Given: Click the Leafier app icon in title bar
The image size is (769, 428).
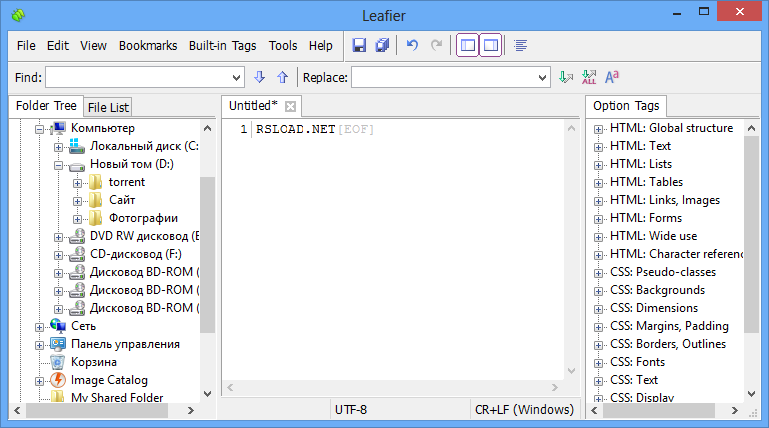Looking at the screenshot, I should pos(18,15).
